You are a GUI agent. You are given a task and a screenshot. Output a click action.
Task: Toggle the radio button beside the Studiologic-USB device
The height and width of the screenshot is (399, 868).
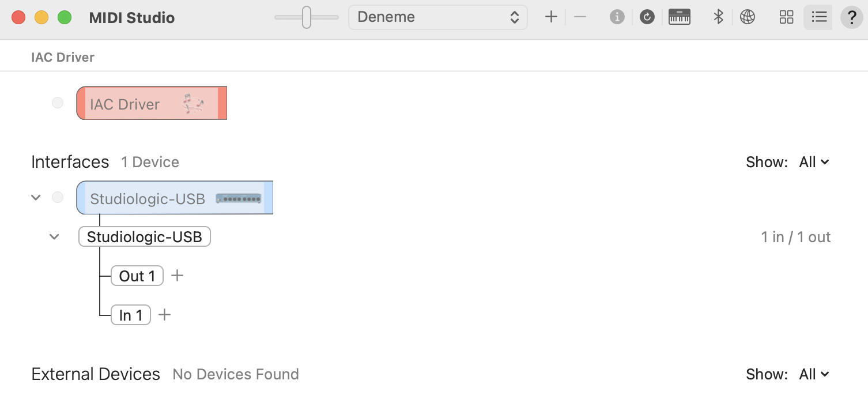coord(58,197)
